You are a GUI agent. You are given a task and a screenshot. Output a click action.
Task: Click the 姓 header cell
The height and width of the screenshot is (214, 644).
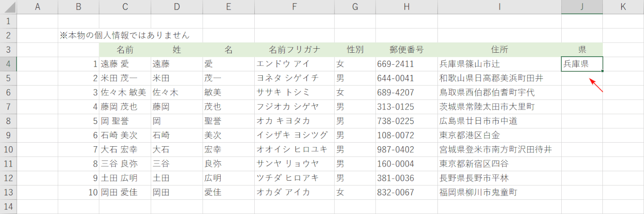tap(177, 50)
